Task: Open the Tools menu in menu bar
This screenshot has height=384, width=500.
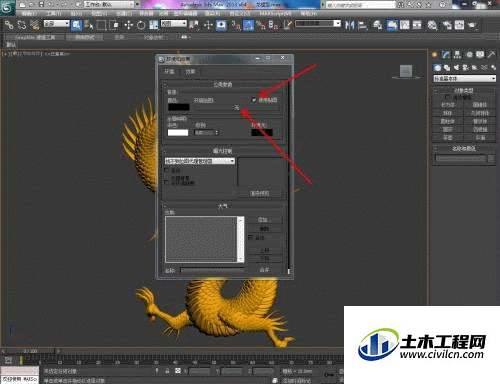Action: (54, 14)
